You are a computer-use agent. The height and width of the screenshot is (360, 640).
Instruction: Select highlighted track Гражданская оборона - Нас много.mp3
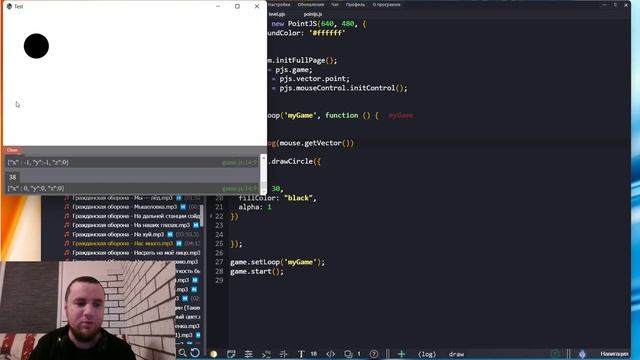122,243
